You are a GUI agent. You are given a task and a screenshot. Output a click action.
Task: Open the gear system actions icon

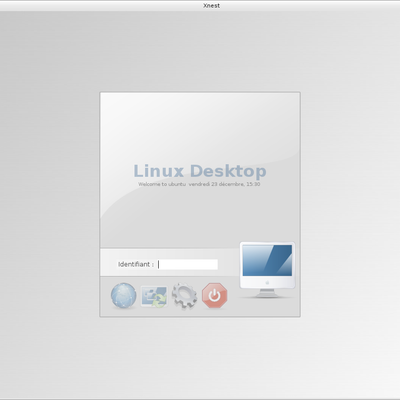coord(184,296)
